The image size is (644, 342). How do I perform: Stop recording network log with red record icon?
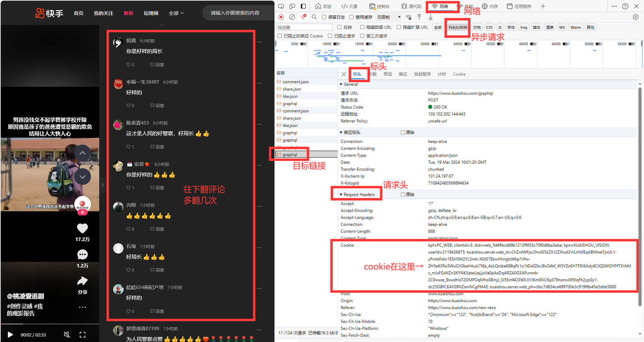[x=281, y=17]
